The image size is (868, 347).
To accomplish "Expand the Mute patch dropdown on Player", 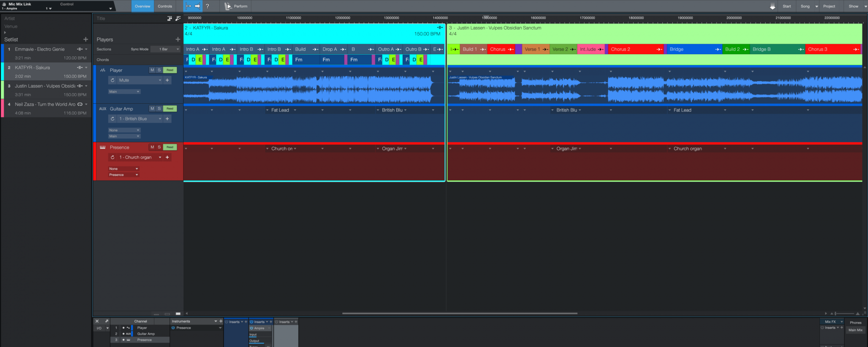I will pos(160,80).
